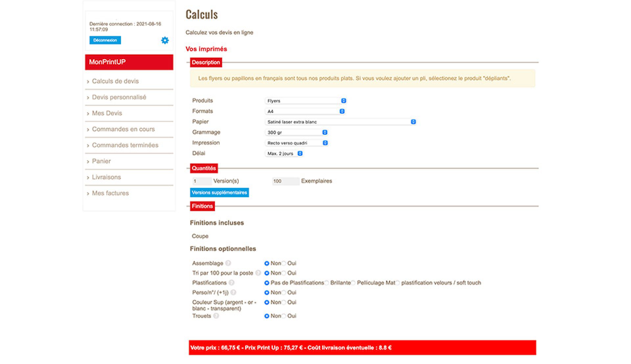The image size is (631, 364).
Task: Click help icon next to Assemblage
Action: click(x=228, y=263)
